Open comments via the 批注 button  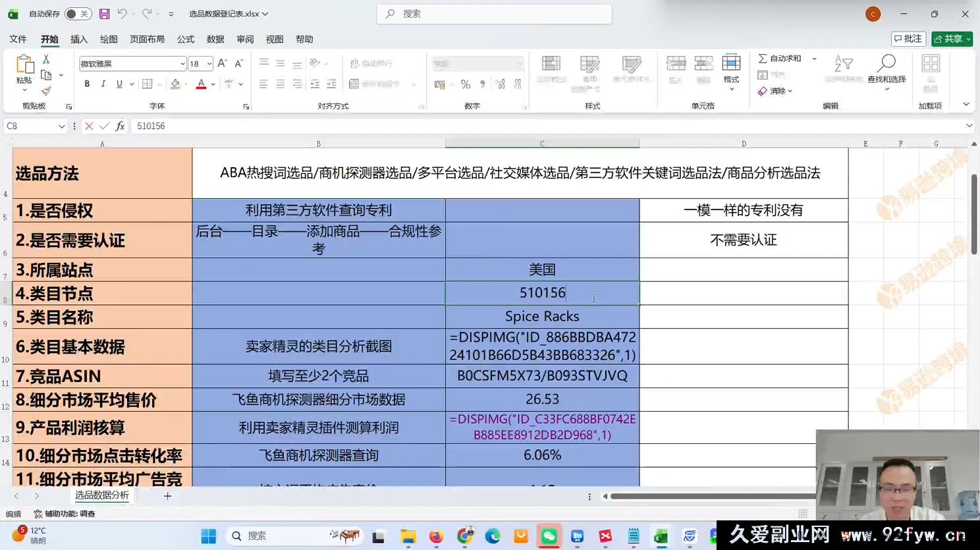click(x=909, y=38)
